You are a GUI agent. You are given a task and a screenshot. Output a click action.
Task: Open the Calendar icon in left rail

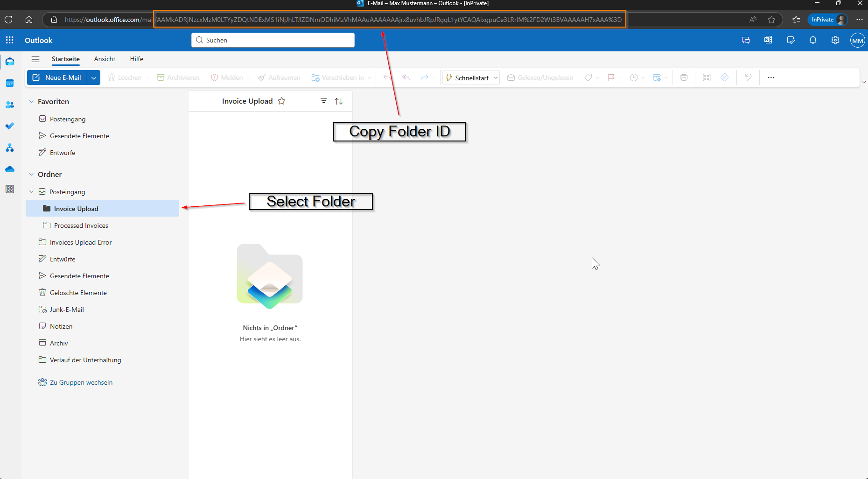10,84
